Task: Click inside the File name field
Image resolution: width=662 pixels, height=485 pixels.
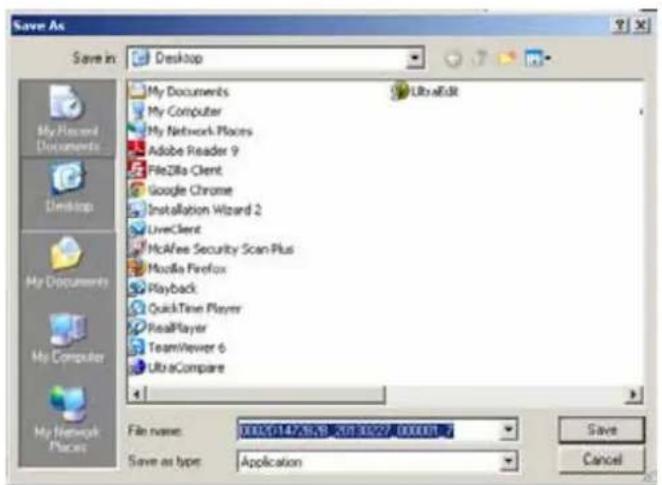Action: click(x=369, y=430)
